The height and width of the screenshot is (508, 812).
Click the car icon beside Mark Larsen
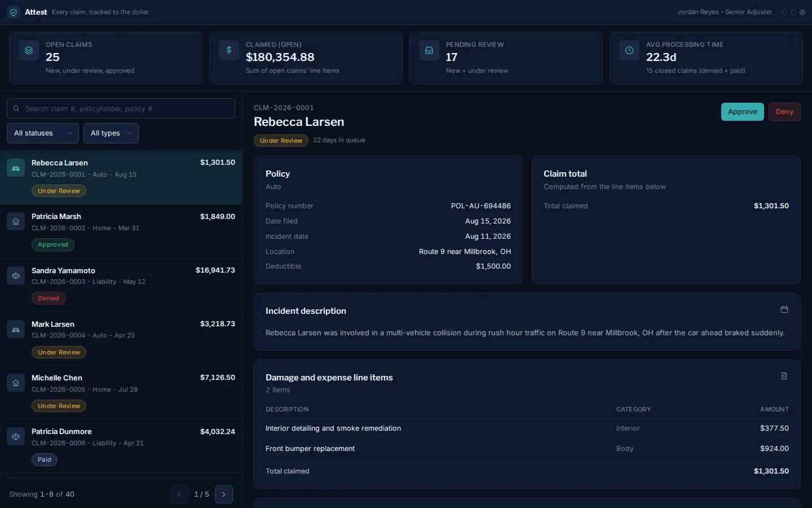16,330
